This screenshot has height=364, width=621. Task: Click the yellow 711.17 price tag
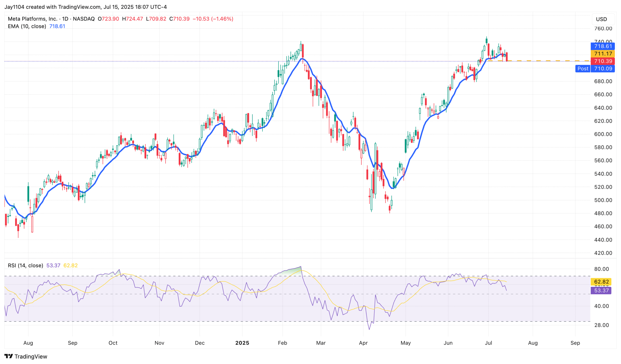603,54
